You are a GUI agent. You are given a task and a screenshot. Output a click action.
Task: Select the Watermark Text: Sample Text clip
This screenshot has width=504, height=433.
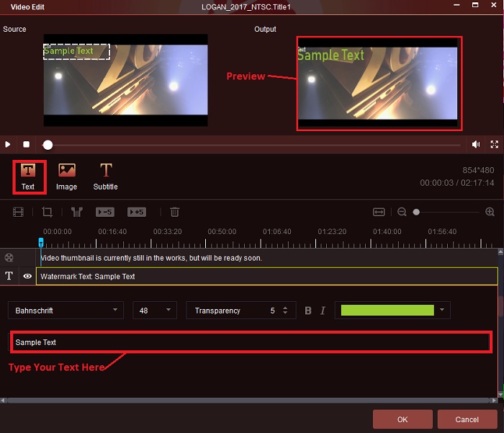[267, 277]
